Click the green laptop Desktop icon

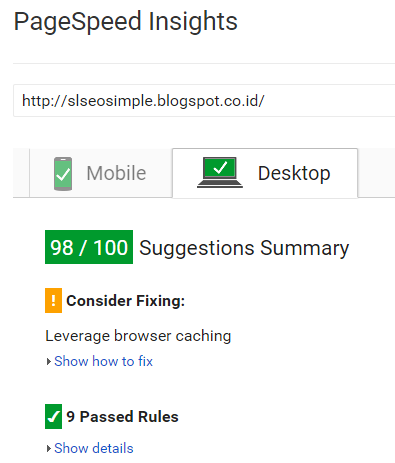coord(220,173)
